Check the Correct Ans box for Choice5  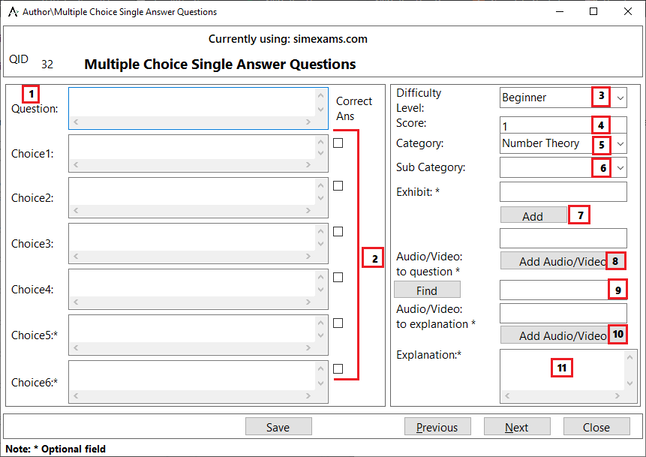[338, 323]
